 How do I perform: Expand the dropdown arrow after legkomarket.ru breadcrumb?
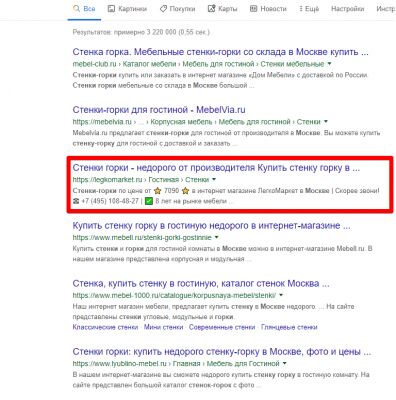point(214,180)
